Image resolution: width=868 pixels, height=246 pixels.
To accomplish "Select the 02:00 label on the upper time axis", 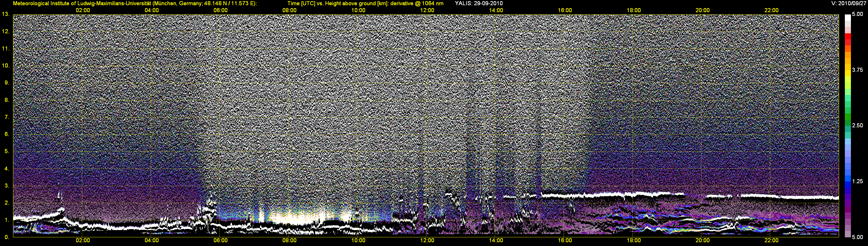I will point(83,10).
